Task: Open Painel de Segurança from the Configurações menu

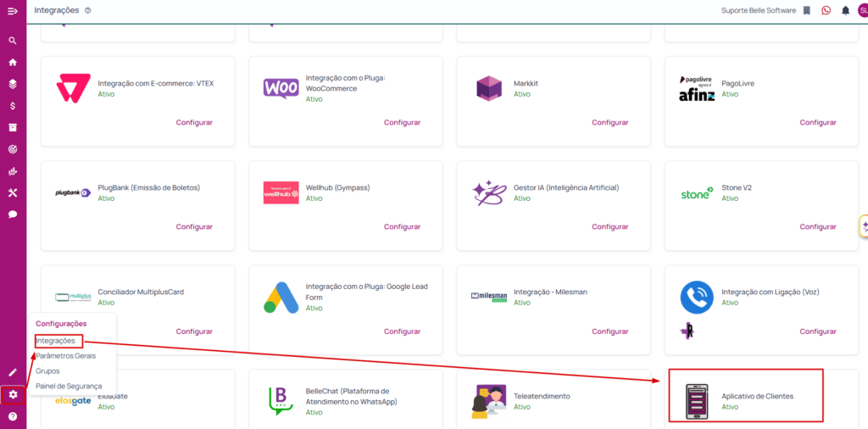Action: click(x=69, y=386)
